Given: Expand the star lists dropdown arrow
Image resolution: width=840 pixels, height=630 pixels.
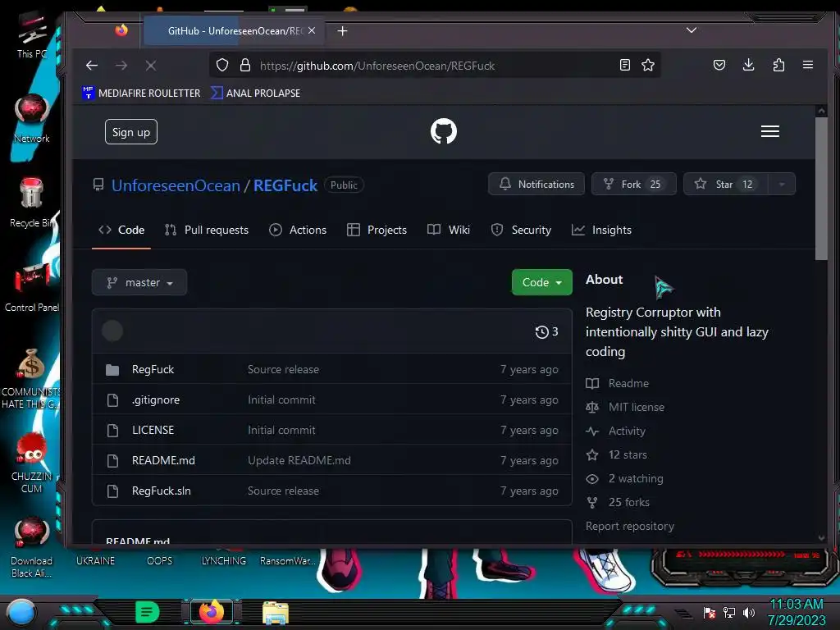Looking at the screenshot, I should pyautogui.click(x=782, y=185).
